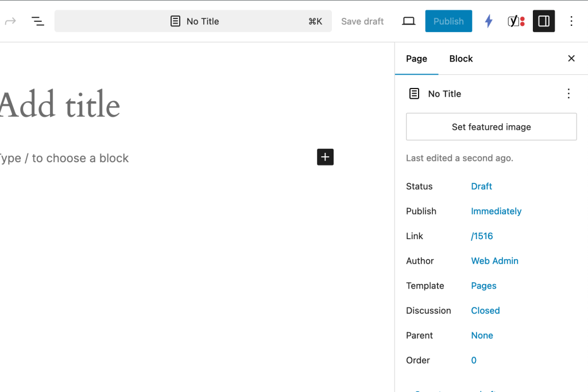Click the Add title field

coord(60,105)
